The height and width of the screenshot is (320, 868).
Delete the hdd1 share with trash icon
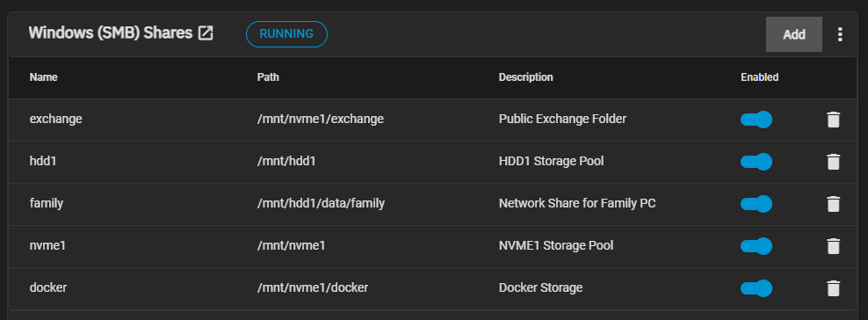(833, 162)
